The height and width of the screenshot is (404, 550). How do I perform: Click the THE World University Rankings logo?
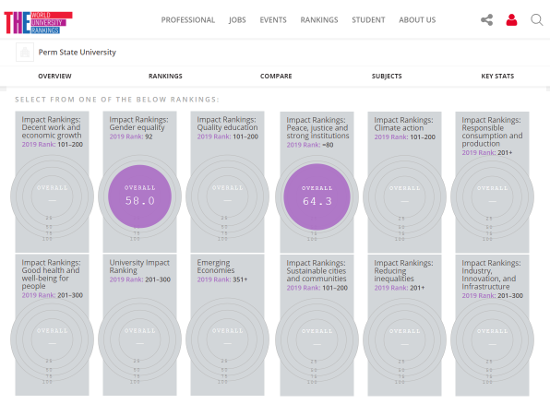point(38,23)
